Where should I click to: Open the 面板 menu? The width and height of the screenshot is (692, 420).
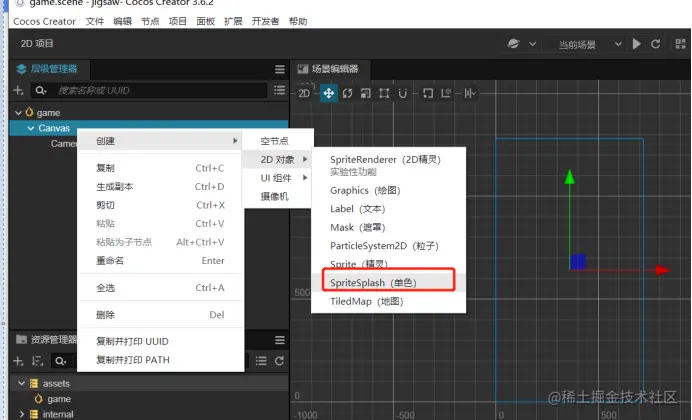[205, 21]
